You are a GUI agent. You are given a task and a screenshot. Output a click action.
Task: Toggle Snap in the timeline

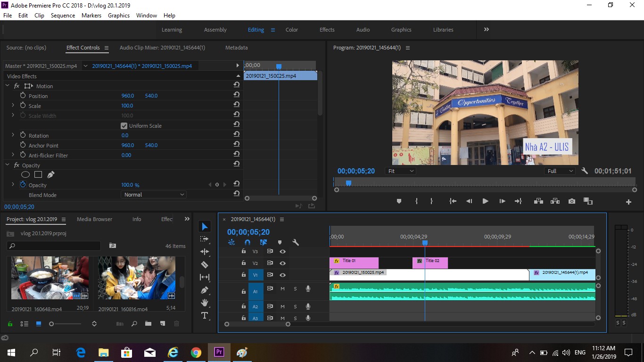[x=248, y=242]
